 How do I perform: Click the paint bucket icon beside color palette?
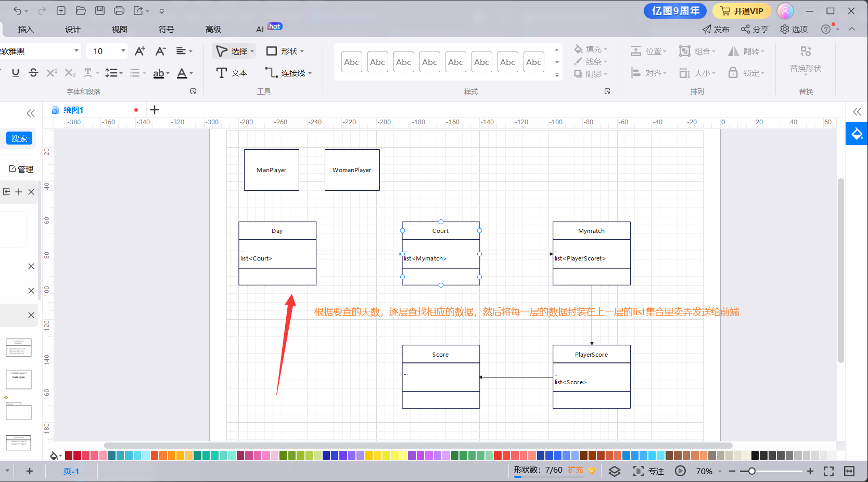[54, 456]
